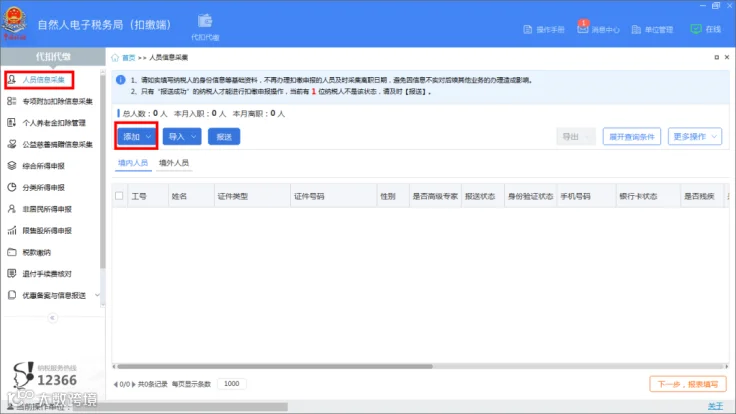Screen dimensions: 736x414
Task: Click the left scroll arrow of the table scrollbar
Action: (x=114, y=366)
